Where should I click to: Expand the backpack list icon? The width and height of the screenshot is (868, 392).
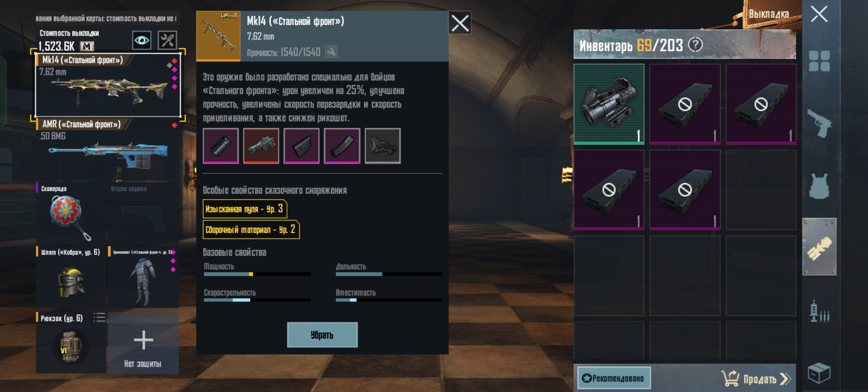point(99,318)
